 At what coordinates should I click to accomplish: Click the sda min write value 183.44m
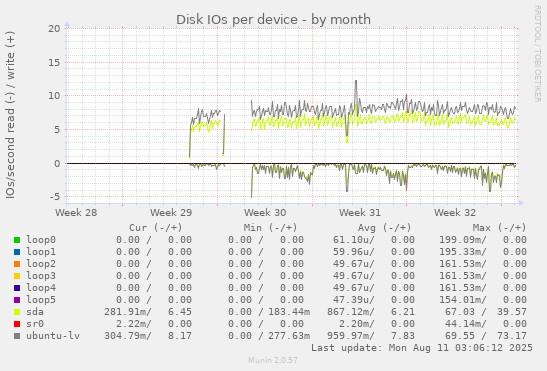click(x=289, y=311)
